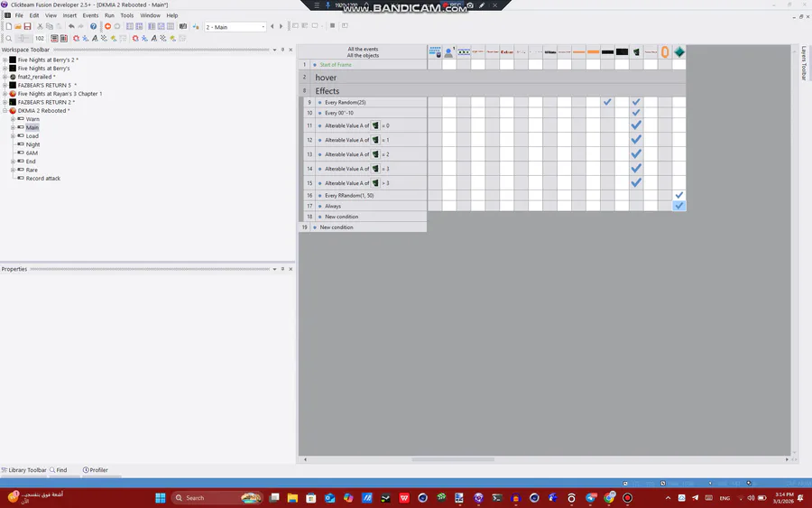The image size is (812, 508).
Task: Click action checkmark for Alterable Value A = 1
Action: tap(636, 140)
